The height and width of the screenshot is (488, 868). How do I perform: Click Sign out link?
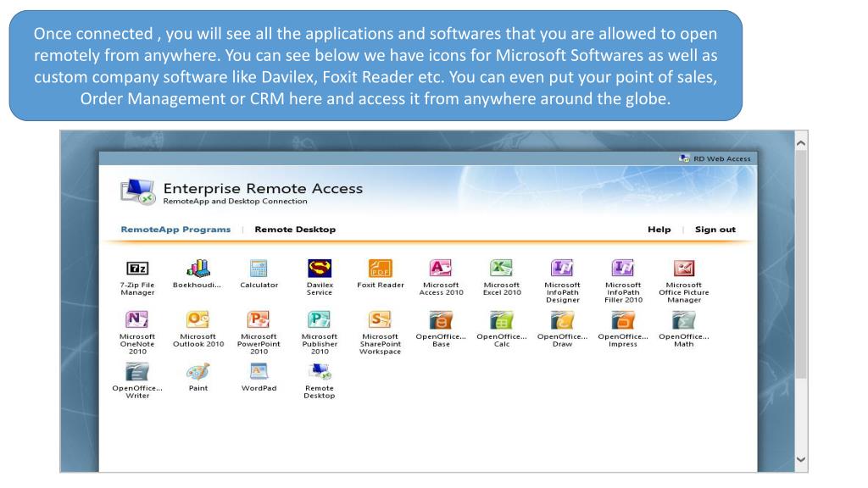[715, 229]
